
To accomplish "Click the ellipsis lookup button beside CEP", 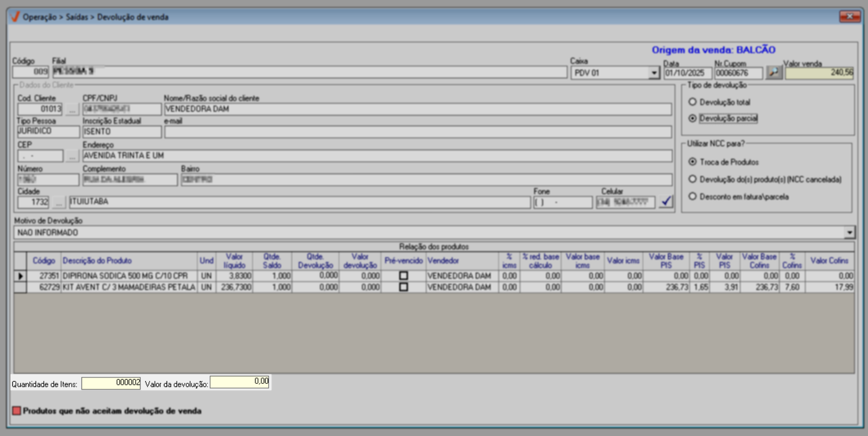I will pos(72,156).
